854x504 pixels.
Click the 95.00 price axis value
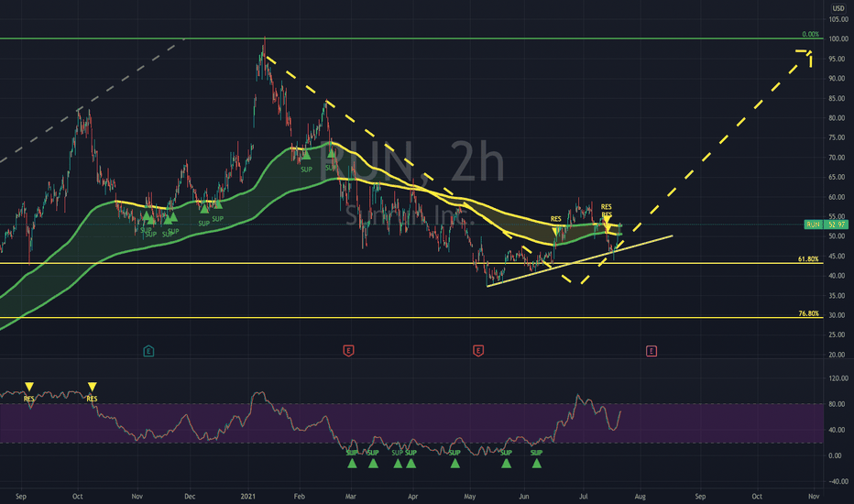pyautogui.click(x=838, y=59)
